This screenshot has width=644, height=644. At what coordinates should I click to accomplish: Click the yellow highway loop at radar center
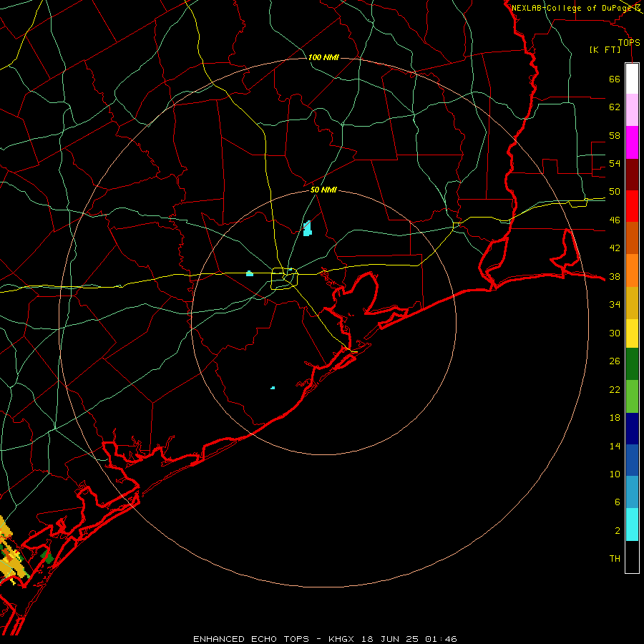point(284,278)
